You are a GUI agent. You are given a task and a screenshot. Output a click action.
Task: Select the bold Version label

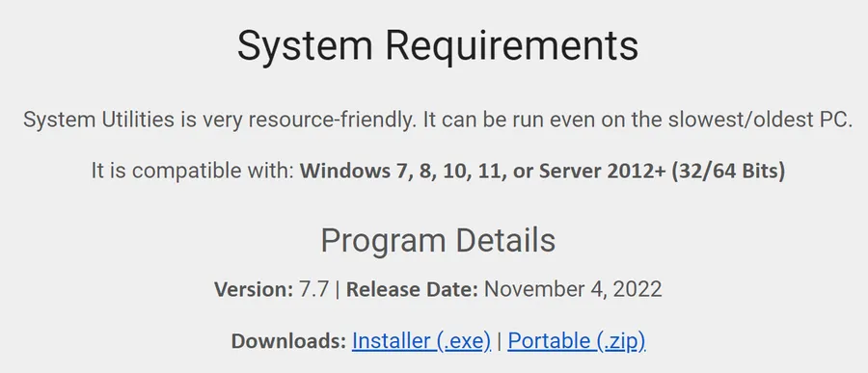(254, 289)
